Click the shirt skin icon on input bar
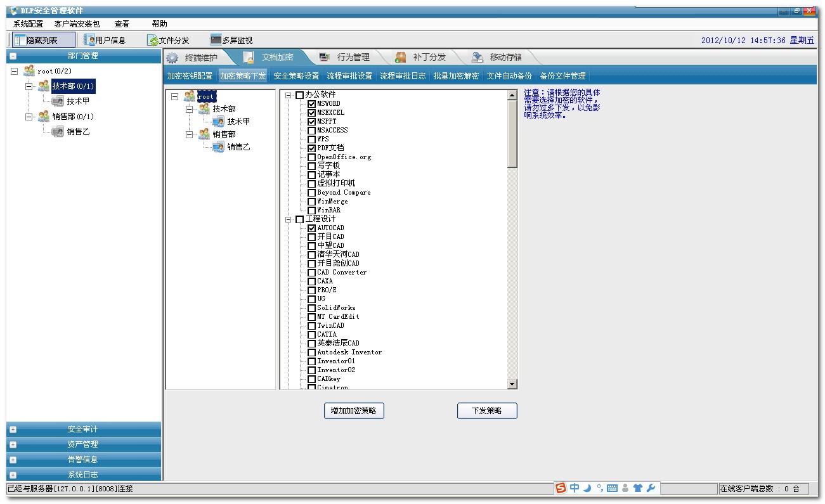This screenshot has width=825, height=504. 638,488
